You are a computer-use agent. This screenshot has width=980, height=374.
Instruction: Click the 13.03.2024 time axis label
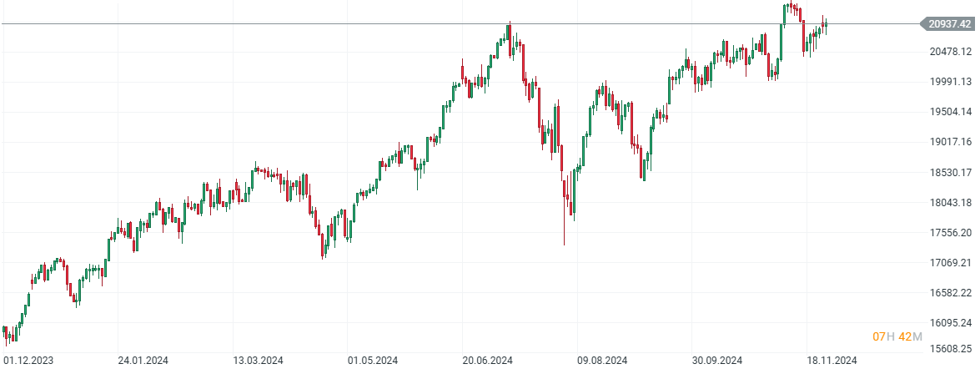pos(258,361)
